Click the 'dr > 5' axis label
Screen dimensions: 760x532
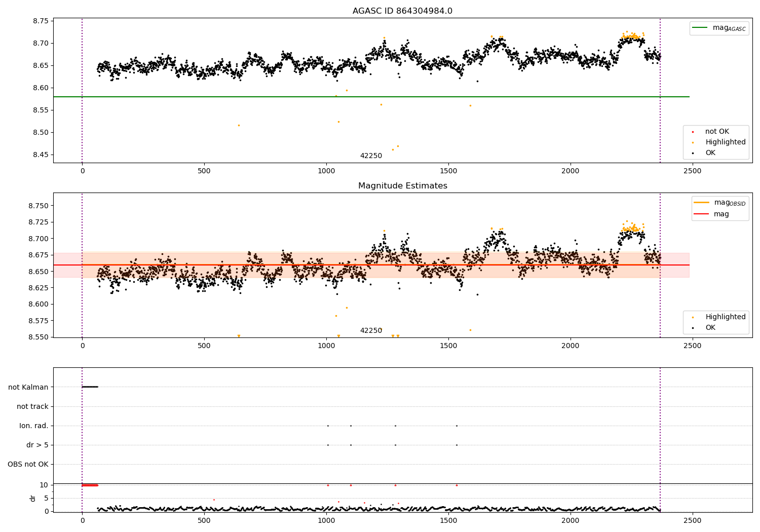point(37,445)
